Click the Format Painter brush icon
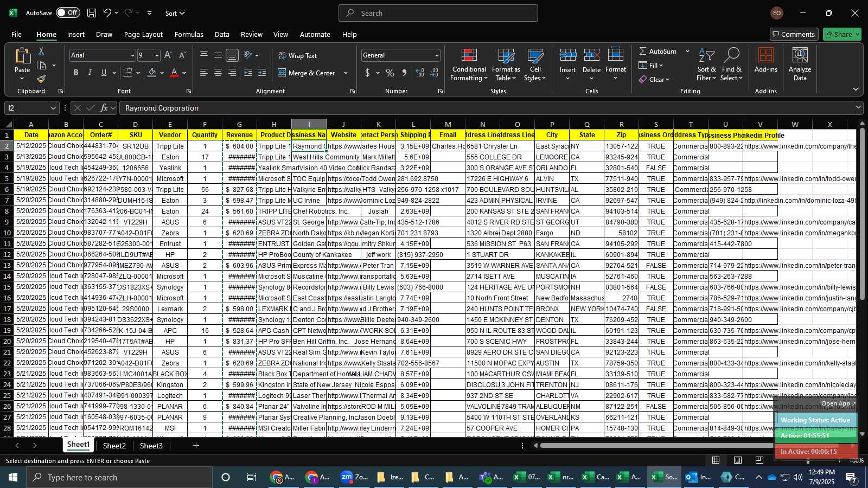The height and width of the screenshot is (488, 868). click(x=41, y=79)
